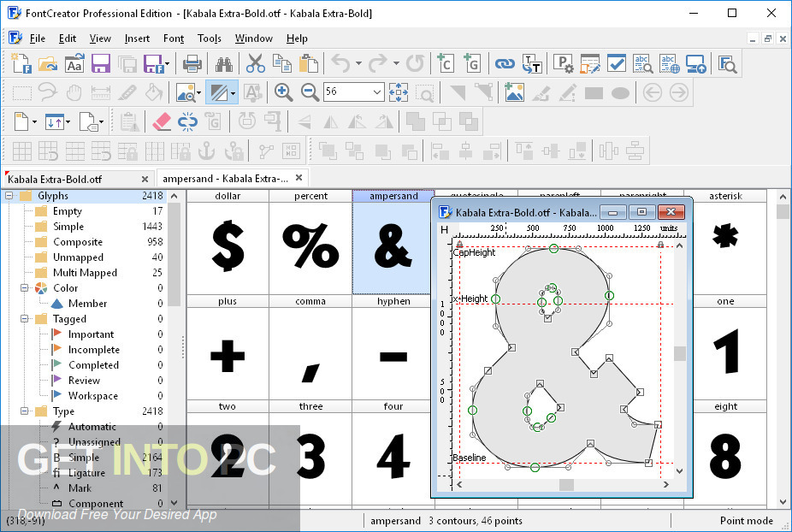
Task: Click the Zoom to Fit arrows icon
Action: pos(398,92)
